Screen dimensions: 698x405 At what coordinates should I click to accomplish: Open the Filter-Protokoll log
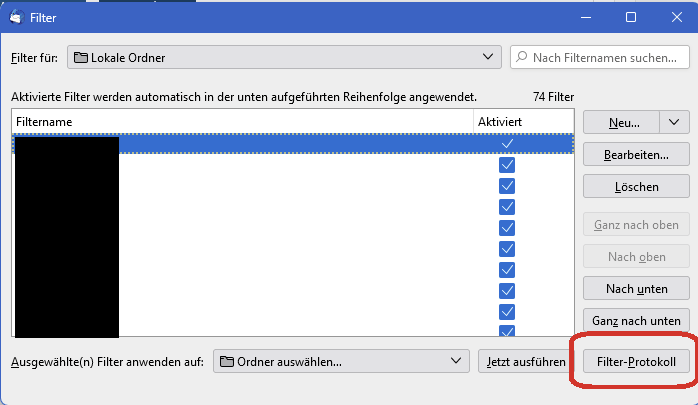pos(636,361)
